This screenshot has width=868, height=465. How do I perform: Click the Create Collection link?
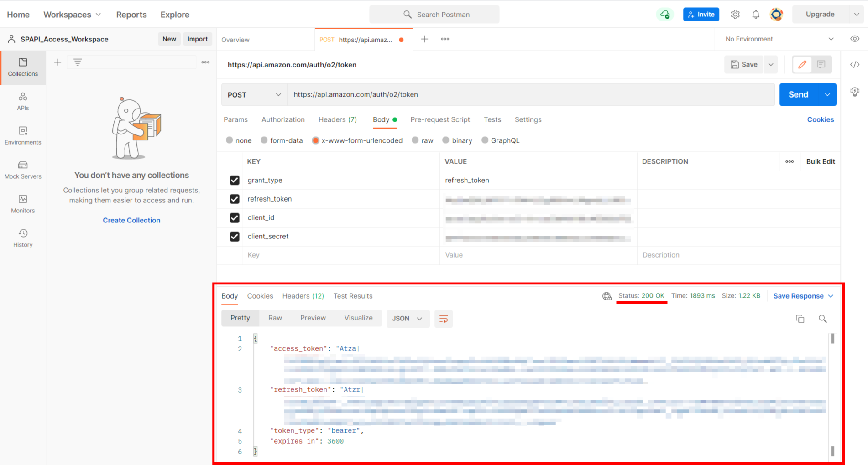tap(131, 220)
